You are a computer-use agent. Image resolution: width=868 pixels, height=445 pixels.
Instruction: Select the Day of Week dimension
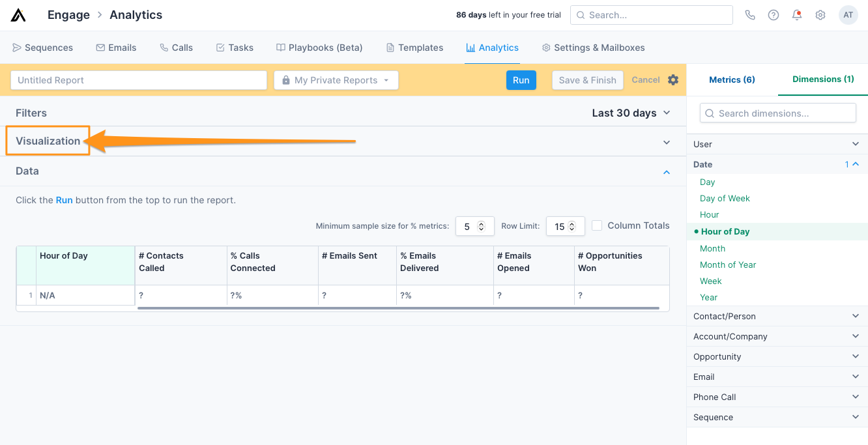coord(725,198)
